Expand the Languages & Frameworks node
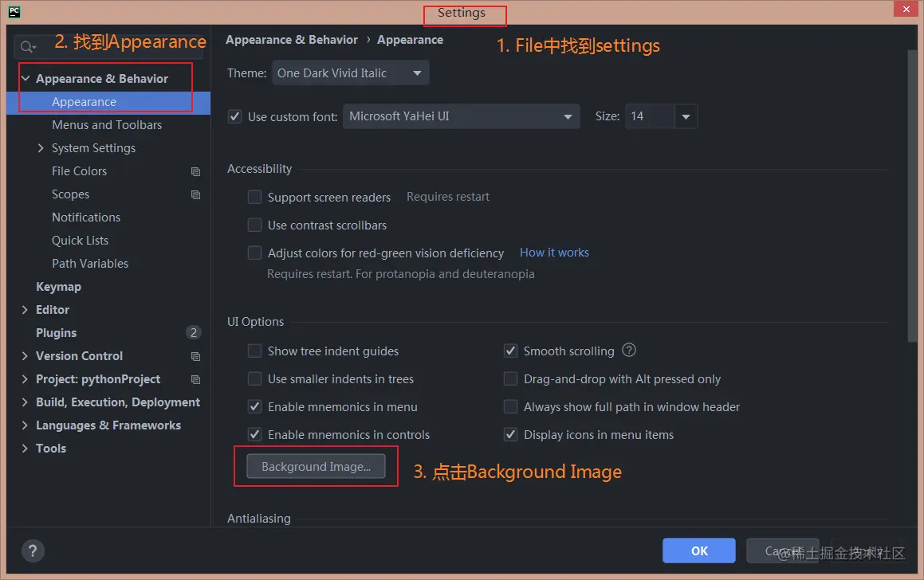Viewport: 924px width, 580px height. (x=25, y=425)
